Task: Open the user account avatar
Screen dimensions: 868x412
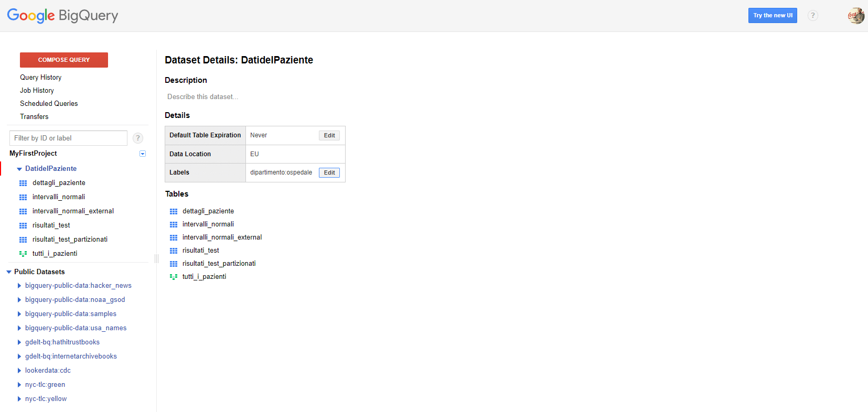Action: (856, 16)
